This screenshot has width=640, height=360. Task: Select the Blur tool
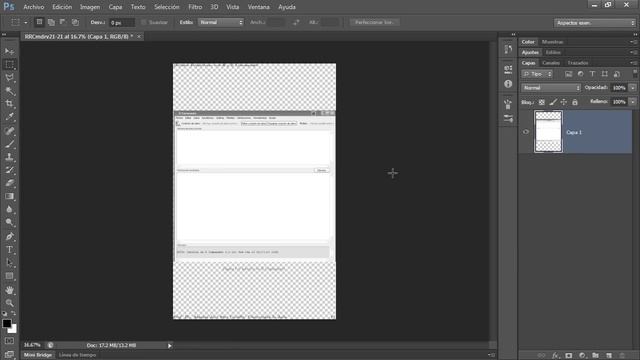coord(9,209)
